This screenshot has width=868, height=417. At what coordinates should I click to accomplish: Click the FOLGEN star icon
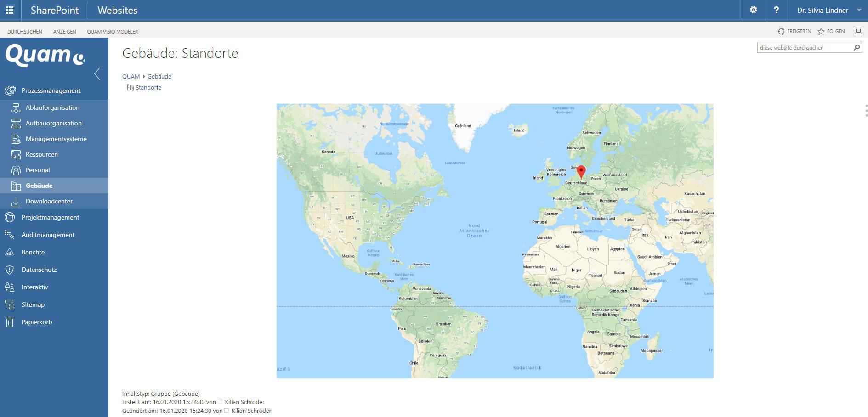pyautogui.click(x=821, y=32)
